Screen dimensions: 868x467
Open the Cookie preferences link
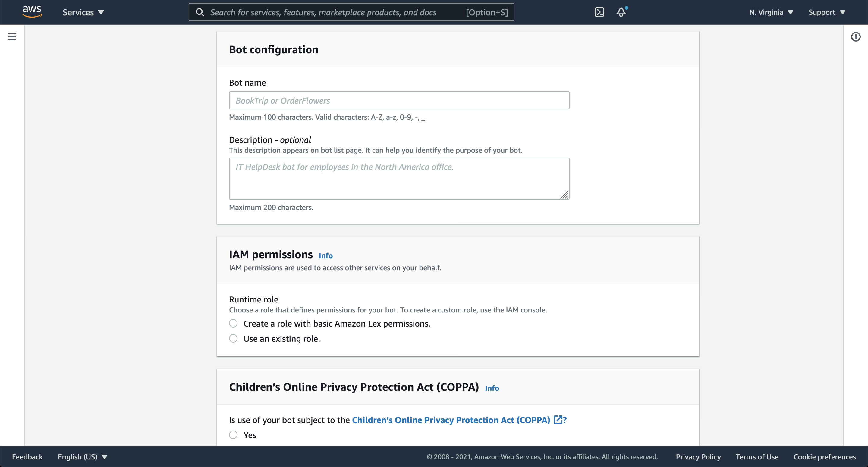[x=824, y=456]
